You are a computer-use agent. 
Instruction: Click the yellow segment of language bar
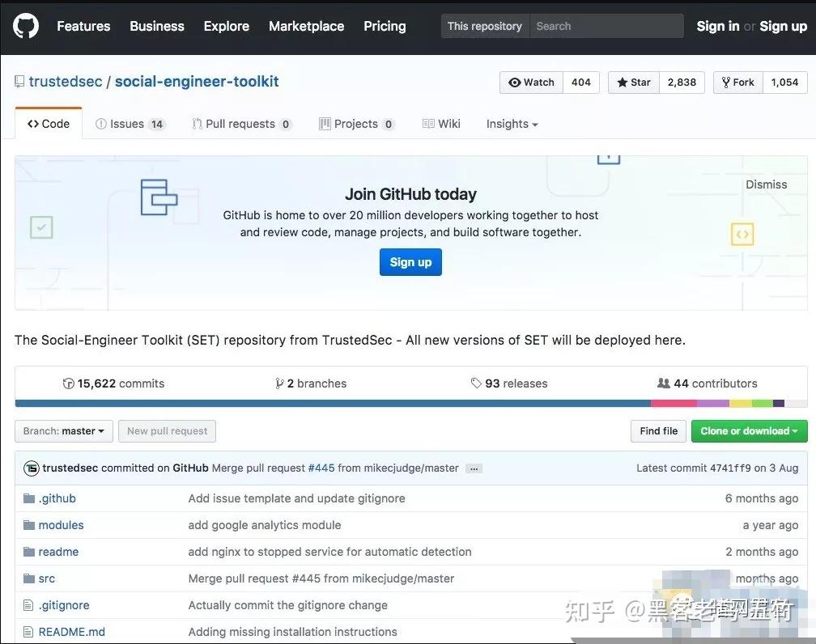click(x=741, y=403)
